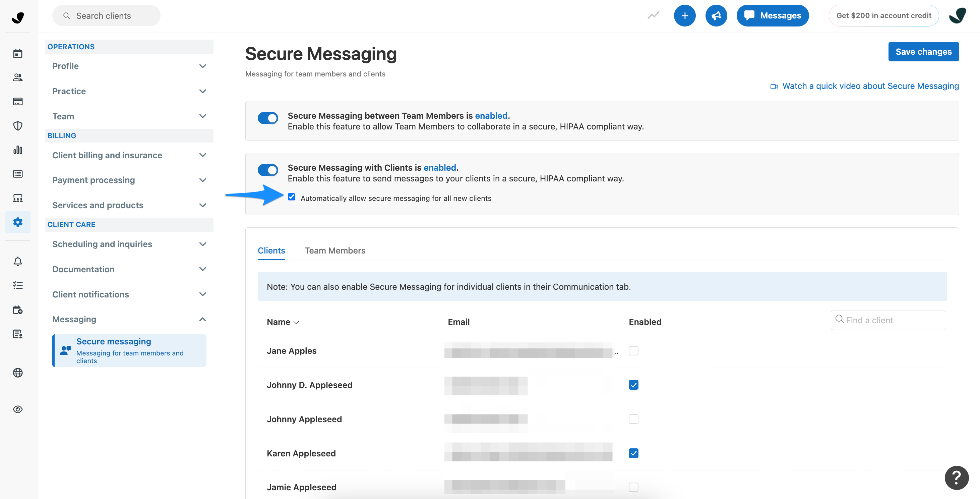This screenshot has height=499, width=980.
Task: Open Watch a quick video link
Action: click(x=870, y=86)
